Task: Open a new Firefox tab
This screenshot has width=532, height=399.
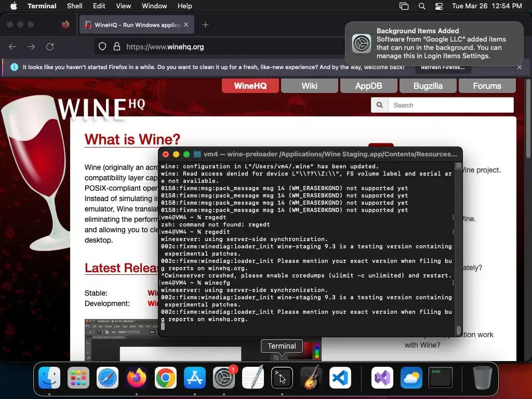Action: point(205,25)
